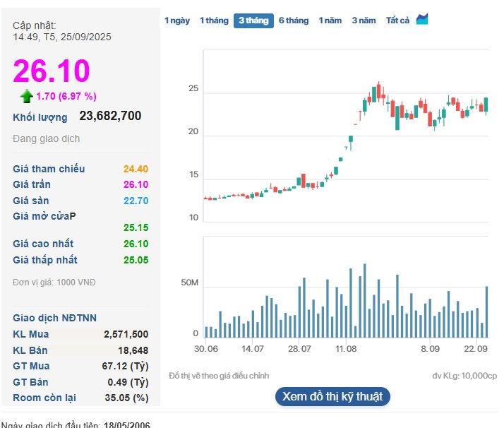Click the large 26.10 current price
Image resolution: width=504 pixels, height=428 pixels.
(x=52, y=71)
